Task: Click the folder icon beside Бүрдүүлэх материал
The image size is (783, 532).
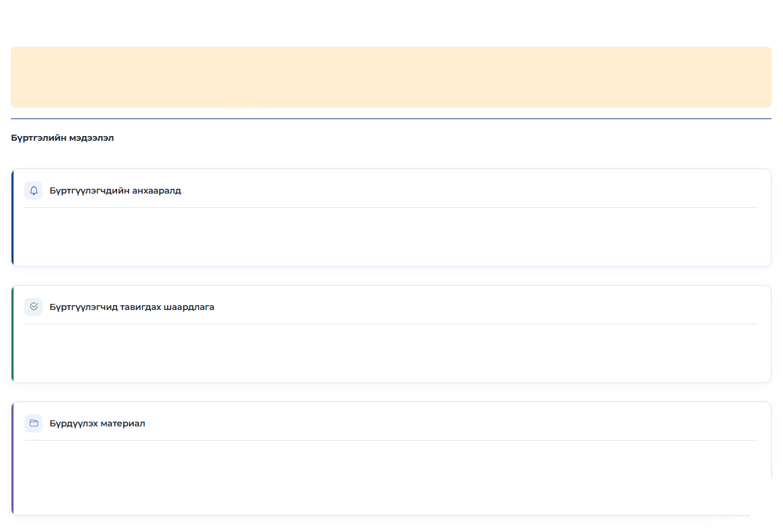Action: 33,423
